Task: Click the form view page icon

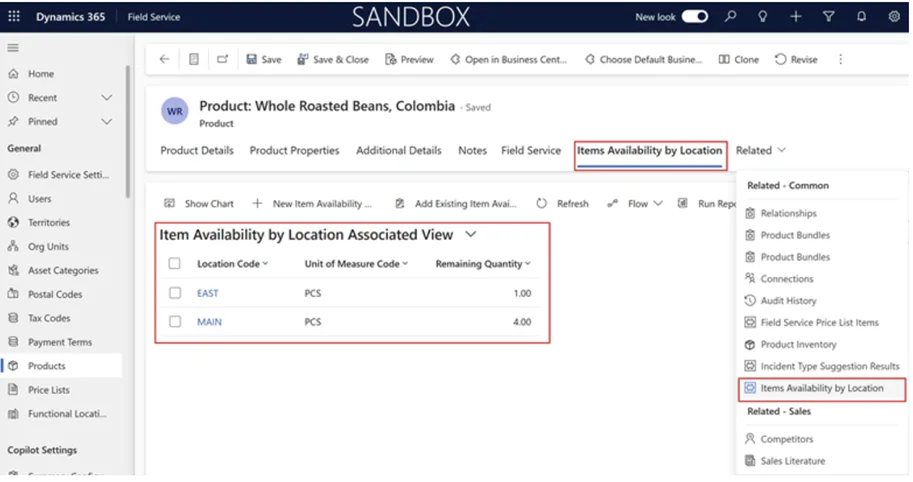Action: 194,59
